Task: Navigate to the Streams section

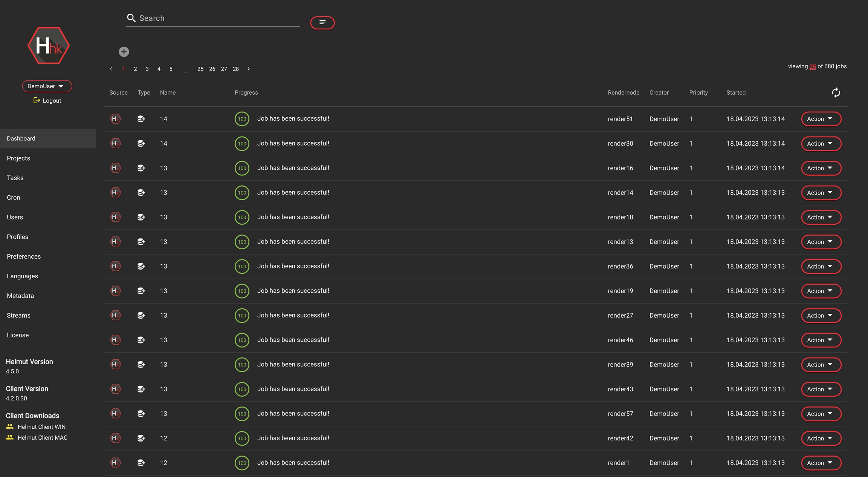Action: (18, 316)
